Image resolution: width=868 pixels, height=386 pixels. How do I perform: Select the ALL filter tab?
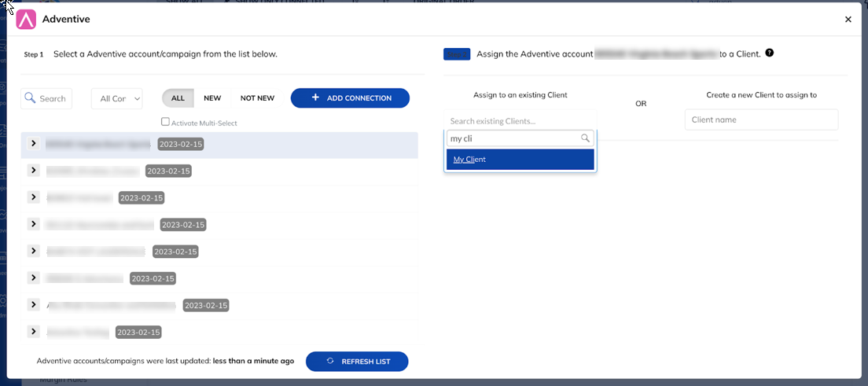[178, 98]
